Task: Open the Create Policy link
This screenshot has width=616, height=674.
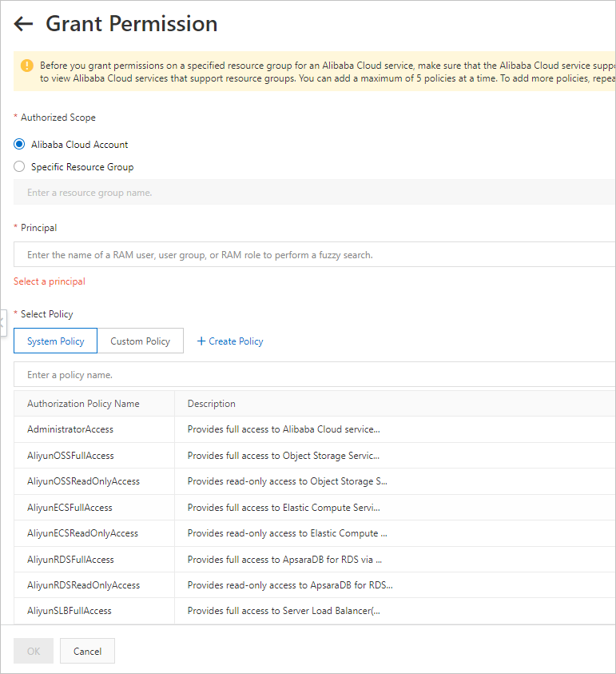Action: pyautogui.click(x=236, y=341)
